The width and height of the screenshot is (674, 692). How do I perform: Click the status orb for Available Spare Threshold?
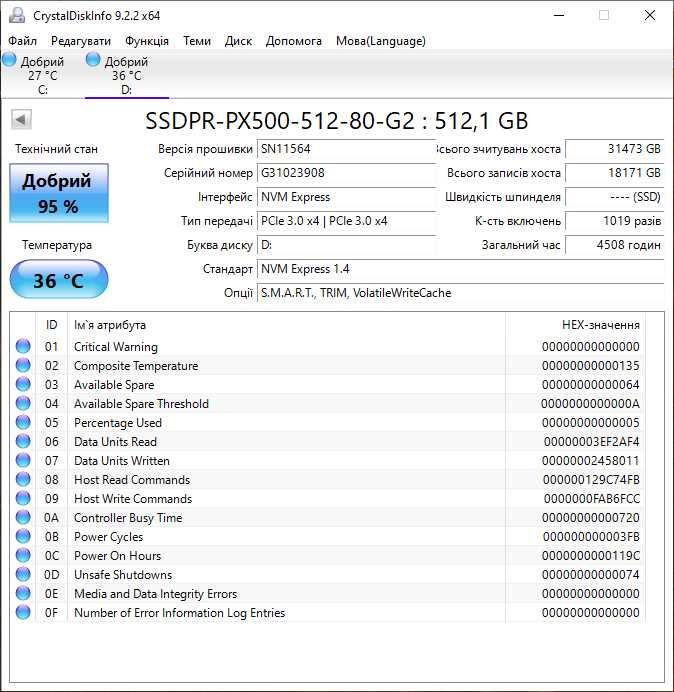tap(23, 403)
